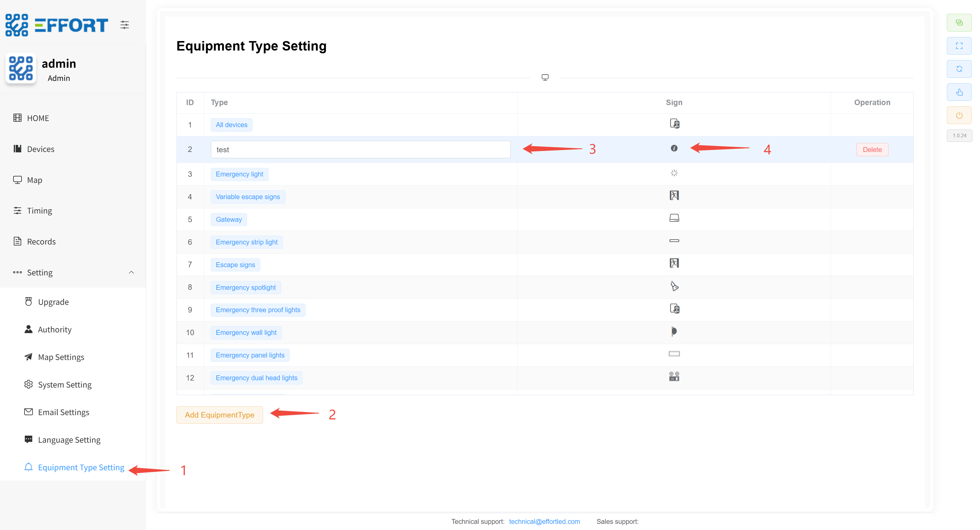980x530 pixels.
Task: Toggle the sidebar collapse sliders icon
Action: (124, 25)
